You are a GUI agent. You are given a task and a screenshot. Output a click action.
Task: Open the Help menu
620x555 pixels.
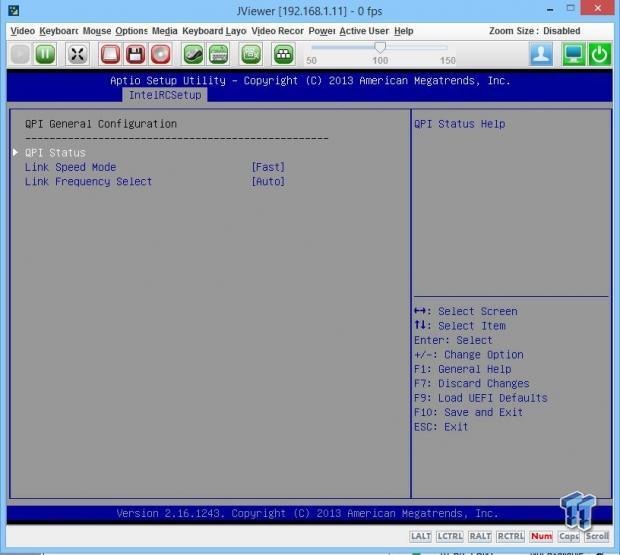point(404,31)
